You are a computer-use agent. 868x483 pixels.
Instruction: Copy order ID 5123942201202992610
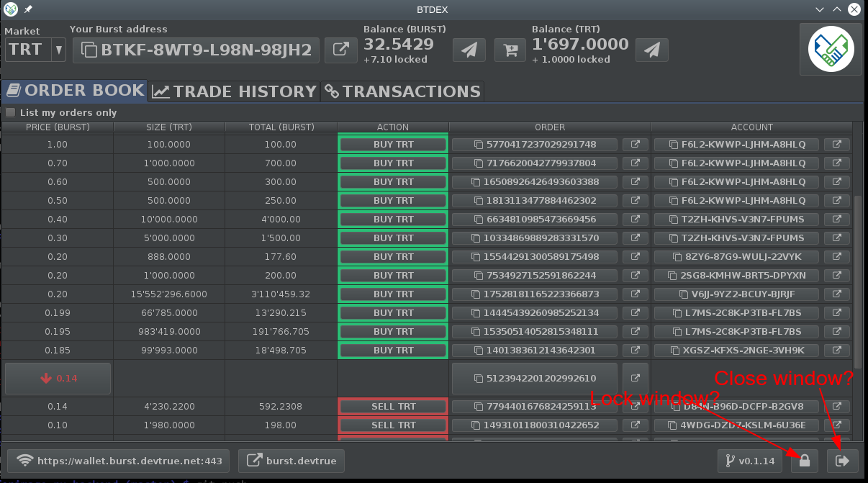coord(535,378)
